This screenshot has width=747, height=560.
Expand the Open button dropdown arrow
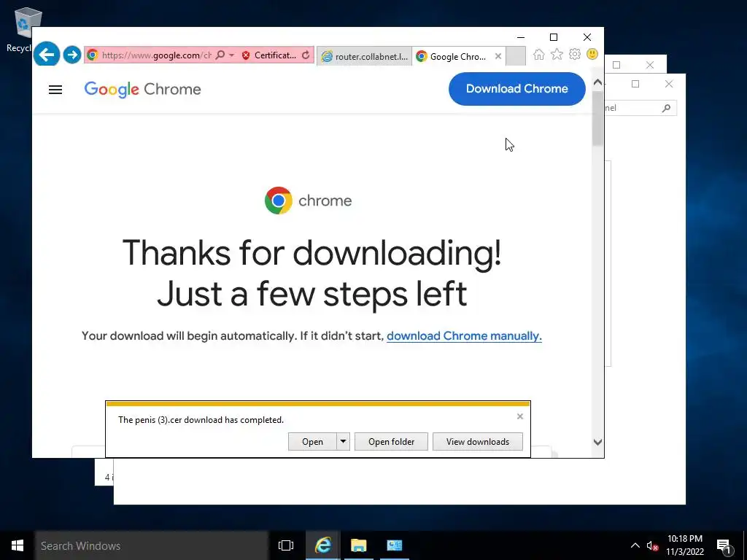(x=343, y=441)
